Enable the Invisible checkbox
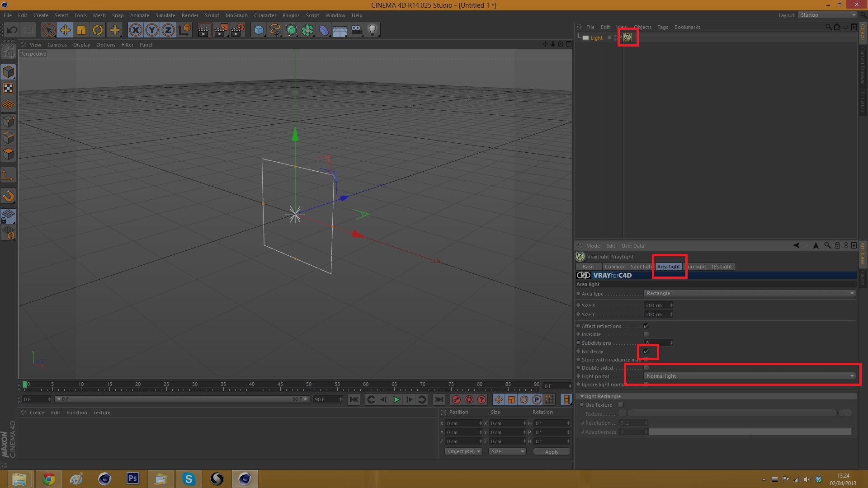868x488 pixels. click(646, 334)
